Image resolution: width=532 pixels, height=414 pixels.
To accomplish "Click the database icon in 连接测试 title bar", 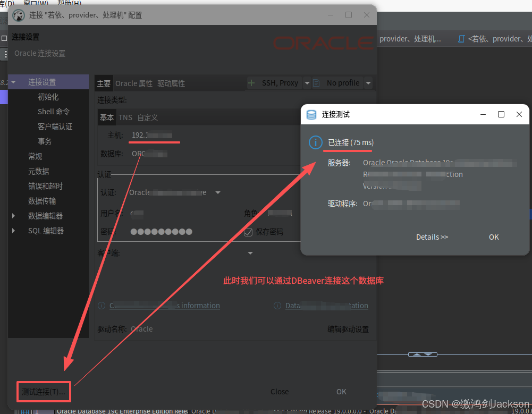I will [311, 115].
